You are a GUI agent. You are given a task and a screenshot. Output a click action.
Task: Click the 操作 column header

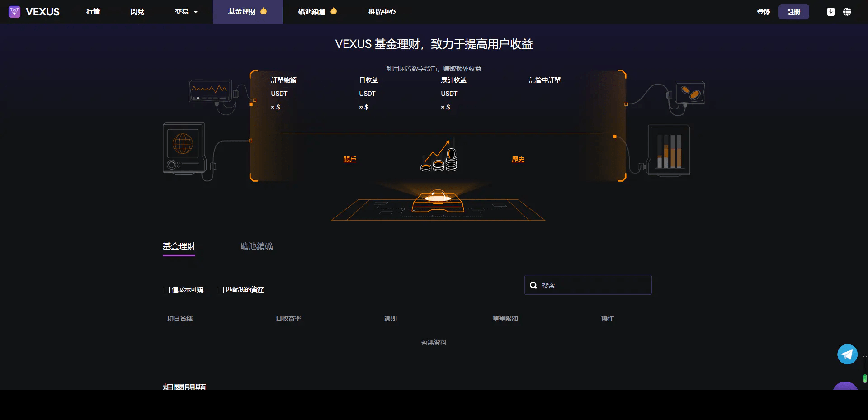point(608,318)
